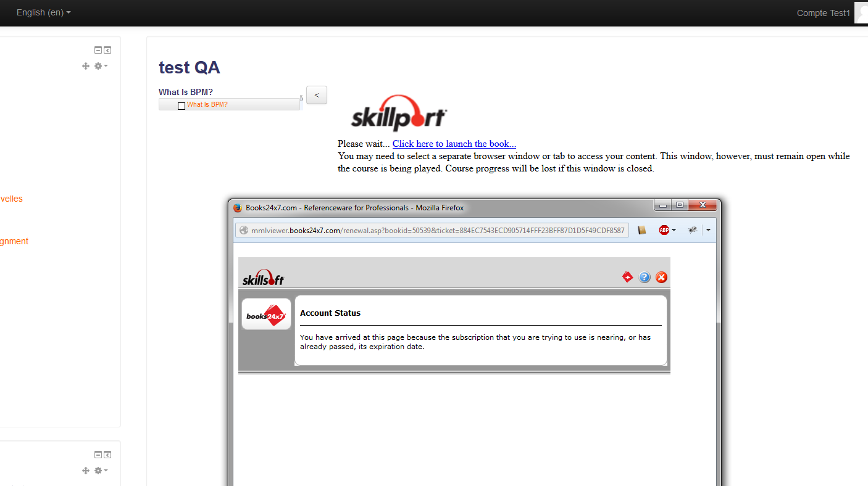Click the sidebar link ending in 'velles'
868x486 pixels.
click(x=11, y=199)
